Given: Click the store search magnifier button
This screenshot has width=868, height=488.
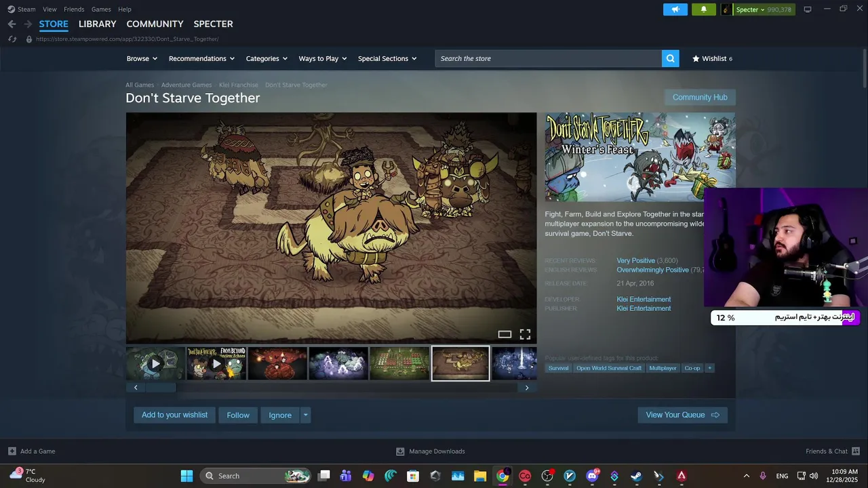Looking at the screenshot, I should [x=671, y=58].
